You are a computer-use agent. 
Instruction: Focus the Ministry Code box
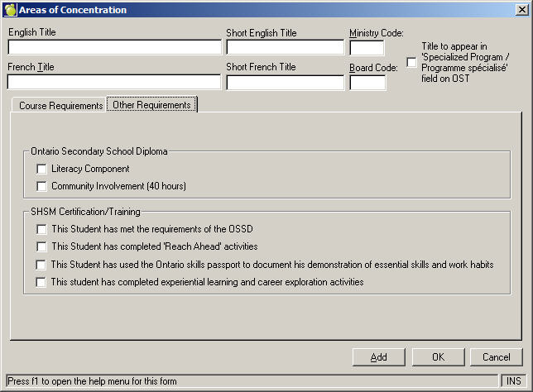pyautogui.click(x=367, y=47)
